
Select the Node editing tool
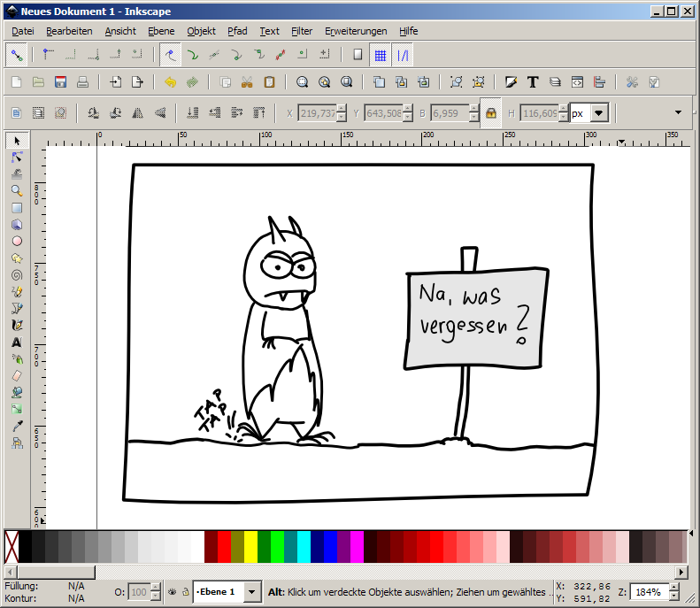pyautogui.click(x=16, y=157)
